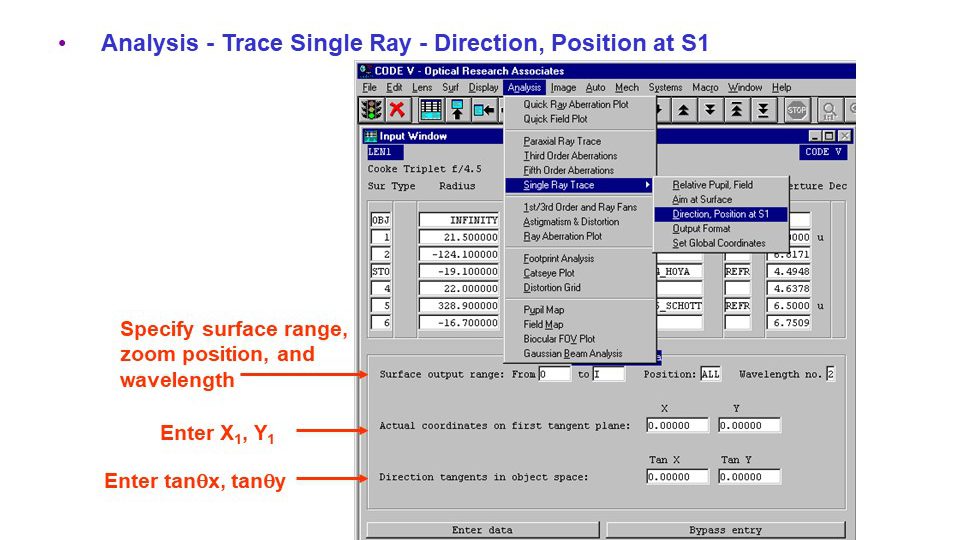This screenshot has height=540, width=960.
Task: Click the magnifier zoom toolbar icon
Action: 830,110
